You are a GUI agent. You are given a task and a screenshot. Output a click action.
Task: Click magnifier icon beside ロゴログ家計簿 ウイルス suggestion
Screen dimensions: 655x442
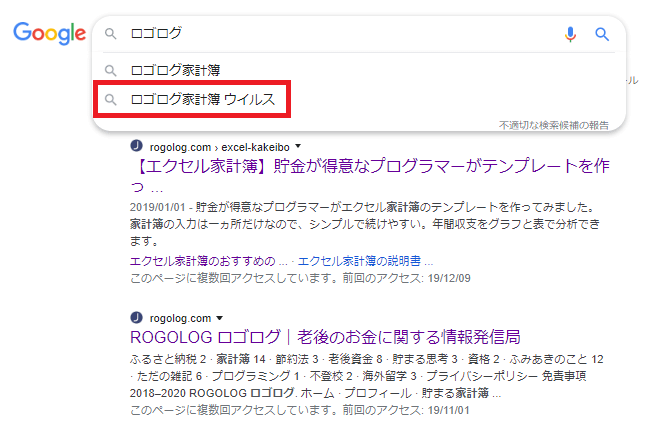[110, 99]
